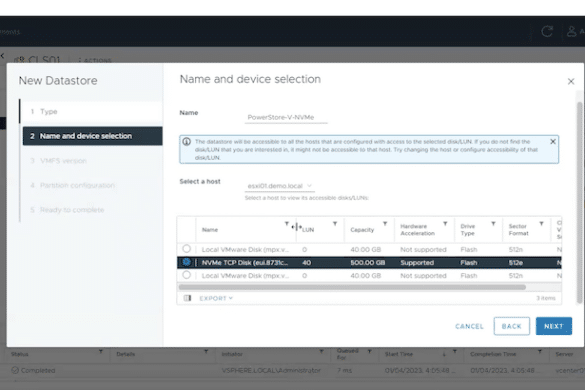The image size is (585, 390).
Task: Filter the LUN column
Action: pyautogui.click(x=335, y=224)
